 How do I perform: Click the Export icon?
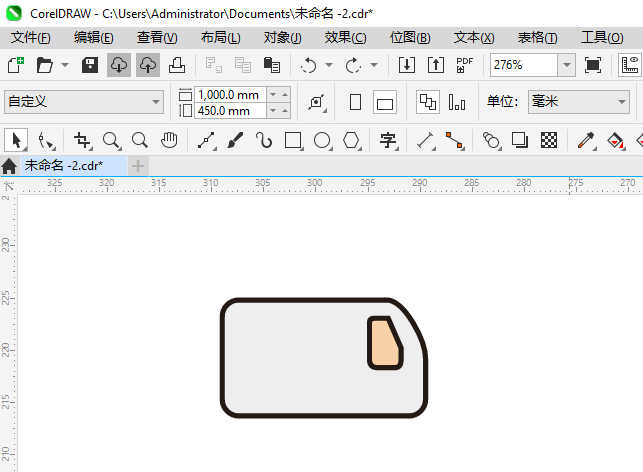click(x=436, y=65)
